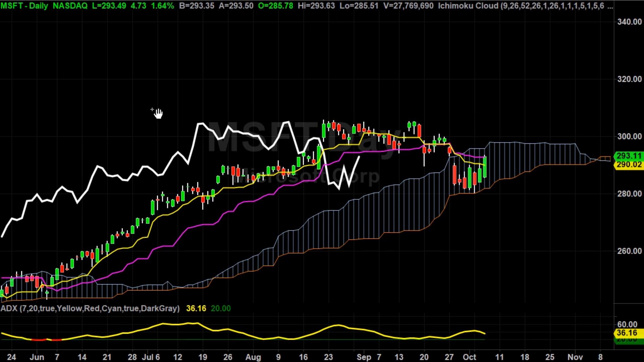Click the open value O=285.78

coord(276,6)
